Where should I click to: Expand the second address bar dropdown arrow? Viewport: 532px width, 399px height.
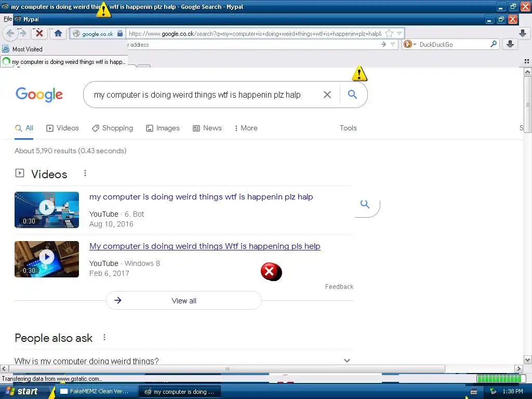393,45
